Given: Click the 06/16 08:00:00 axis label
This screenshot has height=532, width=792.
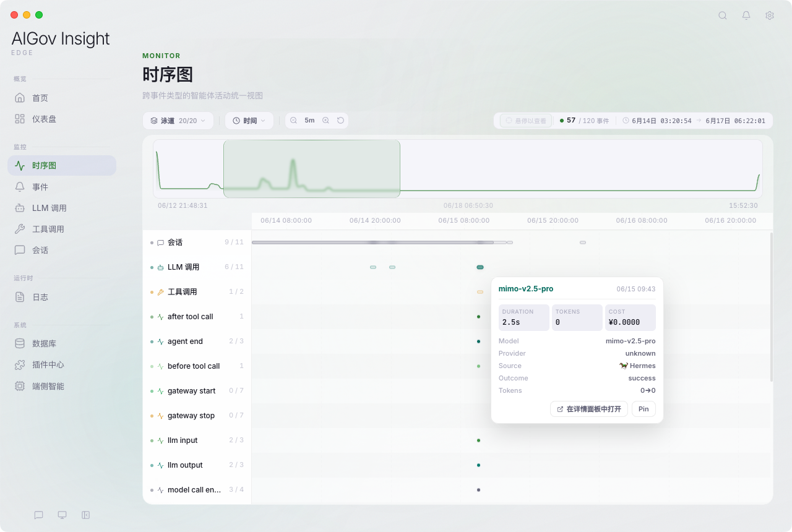Looking at the screenshot, I should [x=642, y=220].
